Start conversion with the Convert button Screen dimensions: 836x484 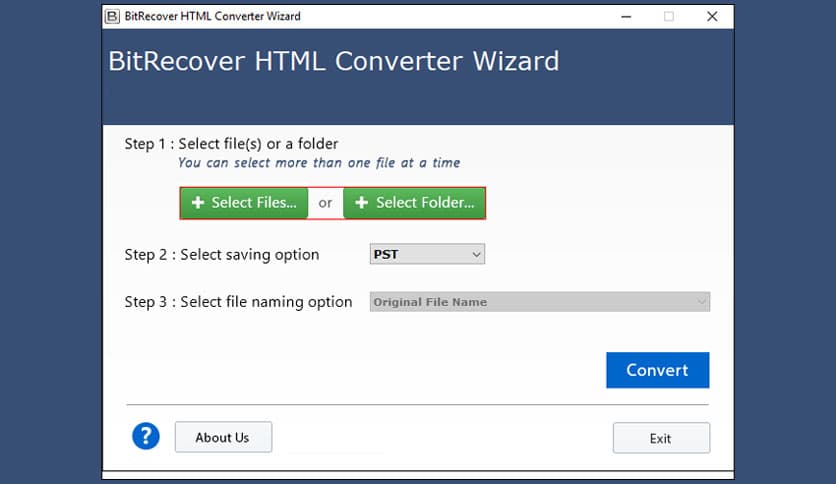click(657, 370)
